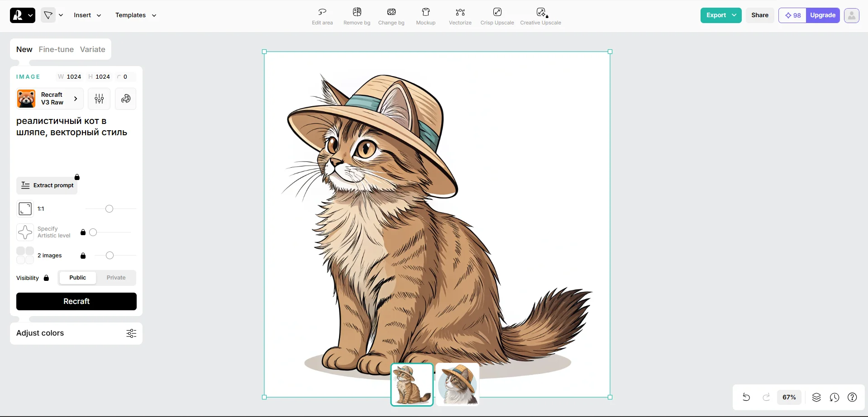Open the History clock icon

point(835,397)
